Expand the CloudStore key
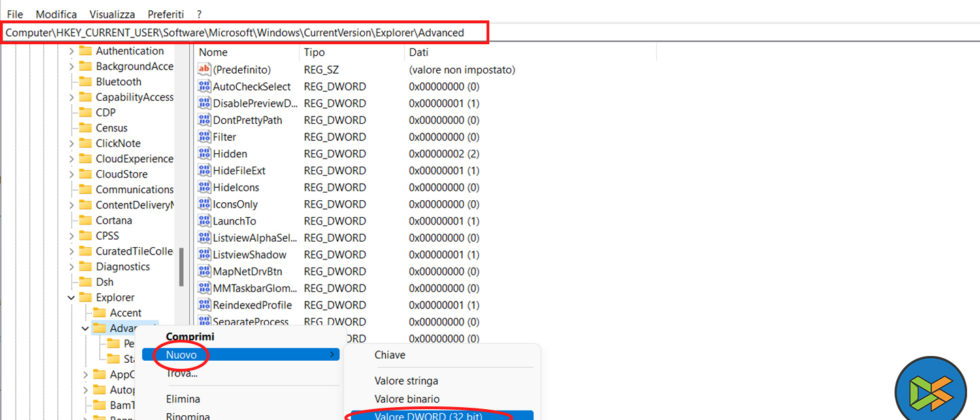The width and height of the screenshot is (980, 420). (71, 174)
